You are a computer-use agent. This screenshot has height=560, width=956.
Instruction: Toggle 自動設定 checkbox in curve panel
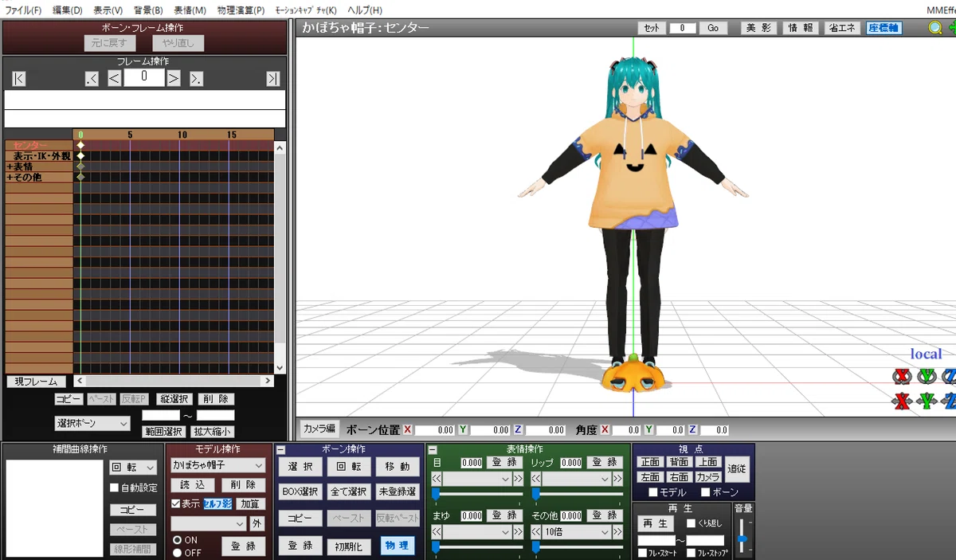tap(114, 488)
